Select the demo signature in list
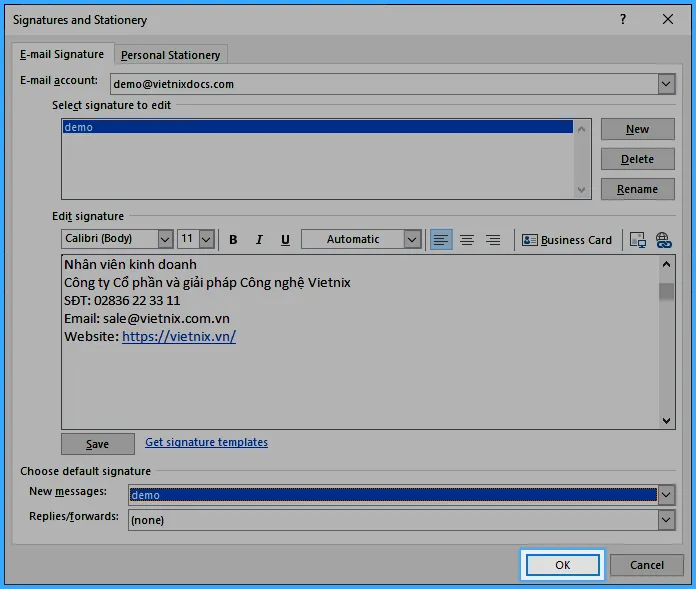Viewport: 696px width, 589px height. pos(78,127)
